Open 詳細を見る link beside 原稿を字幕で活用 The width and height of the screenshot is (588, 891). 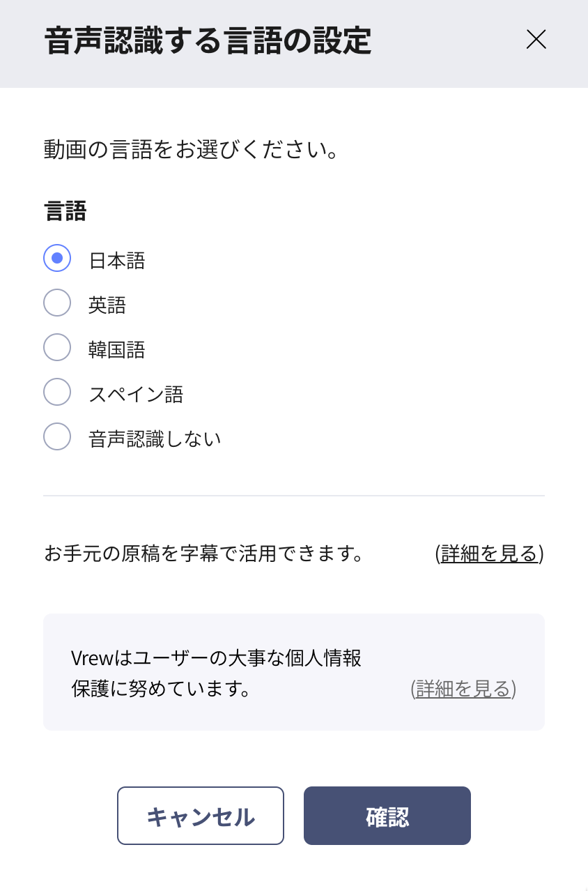(x=490, y=554)
